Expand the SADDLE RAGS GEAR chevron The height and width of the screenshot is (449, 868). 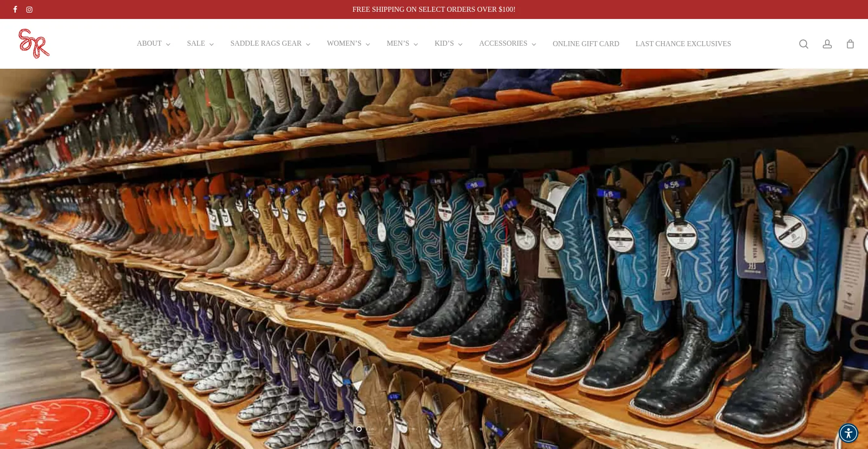[308, 44]
